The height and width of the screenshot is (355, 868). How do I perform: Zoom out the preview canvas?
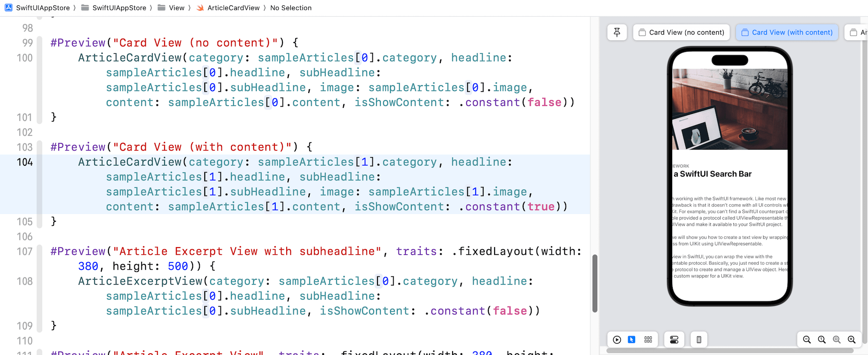point(807,340)
